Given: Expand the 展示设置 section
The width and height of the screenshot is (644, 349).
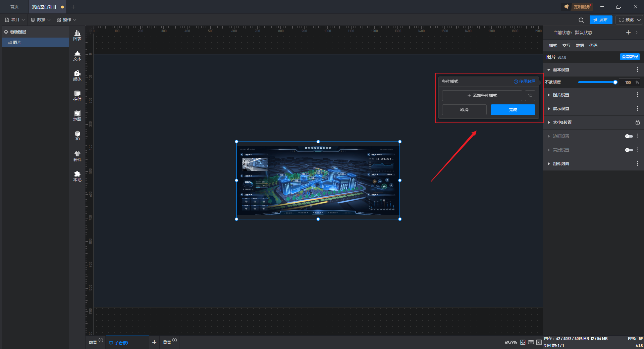Looking at the screenshot, I should coord(549,109).
